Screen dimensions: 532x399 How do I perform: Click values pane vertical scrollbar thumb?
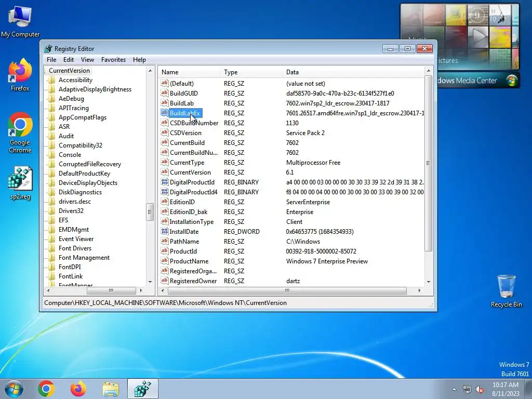[428, 163]
